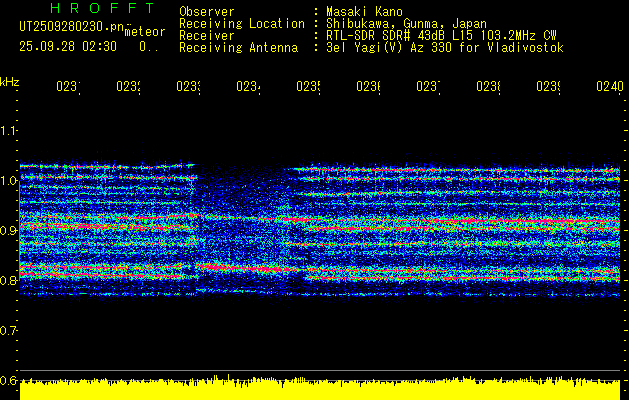This screenshot has width=629, height=400.
Task: Click the 0.6 kHz axis label
Action: coord(8,380)
